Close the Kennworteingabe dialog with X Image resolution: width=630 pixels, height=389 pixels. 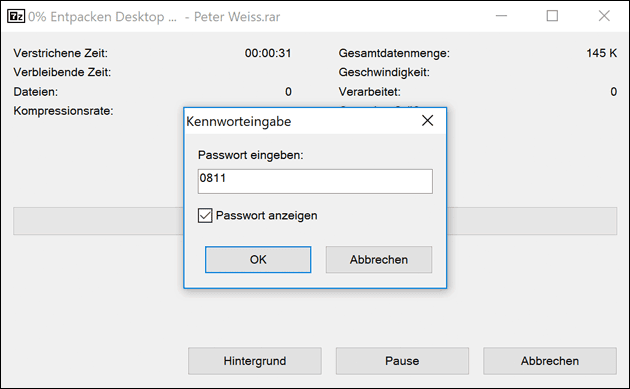click(x=428, y=121)
